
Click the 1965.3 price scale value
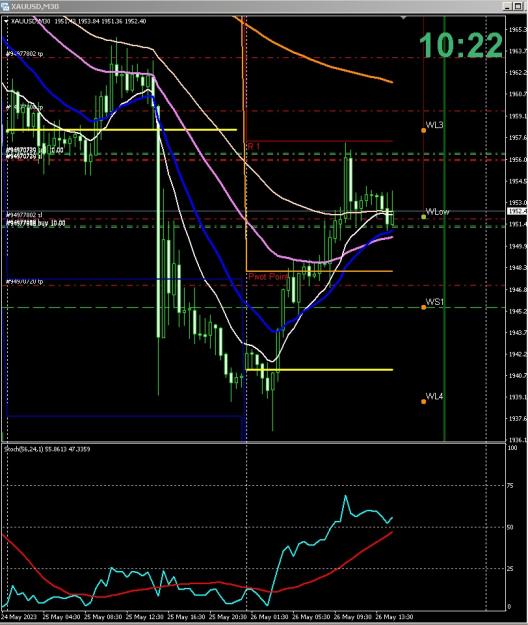coord(518,29)
